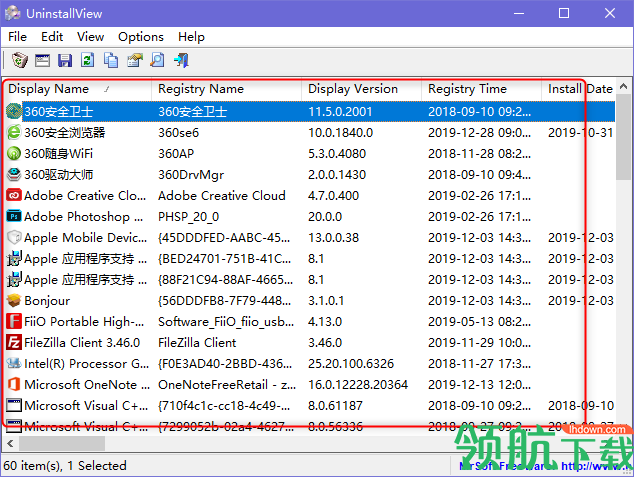Select the 360随身WiFi row

[311, 153]
